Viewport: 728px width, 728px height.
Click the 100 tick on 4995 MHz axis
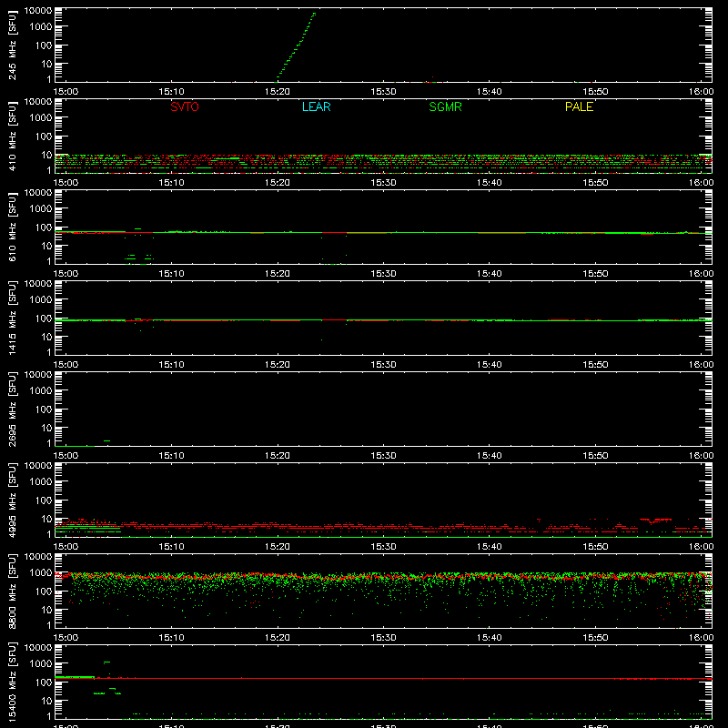44,500
